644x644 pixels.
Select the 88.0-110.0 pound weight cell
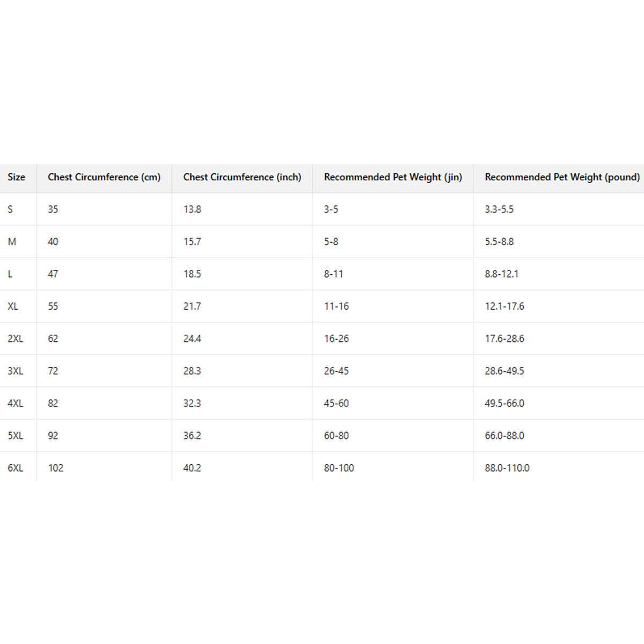(507, 468)
